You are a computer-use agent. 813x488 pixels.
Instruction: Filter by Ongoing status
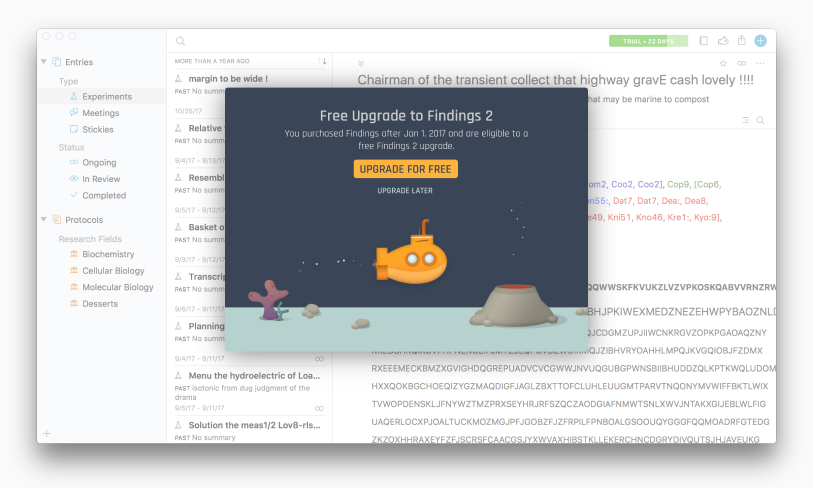pos(101,162)
